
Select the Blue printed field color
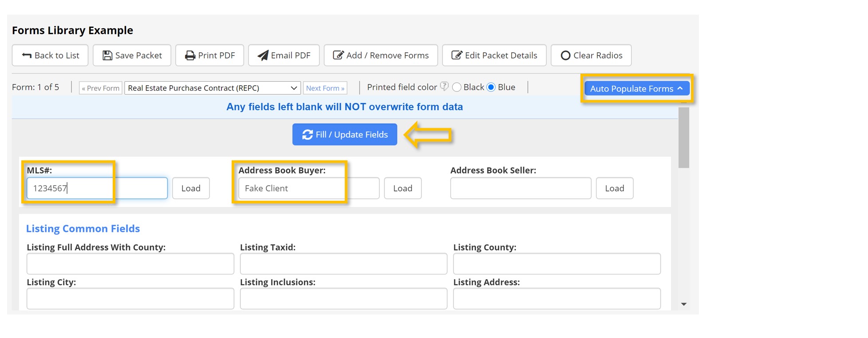pyautogui.click(x=491, y=87)
